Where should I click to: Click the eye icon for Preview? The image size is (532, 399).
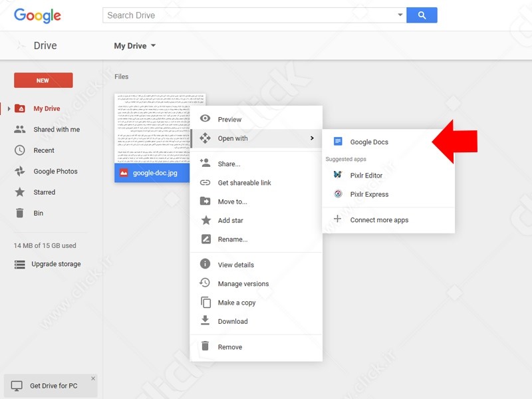(x=205, y=119)
